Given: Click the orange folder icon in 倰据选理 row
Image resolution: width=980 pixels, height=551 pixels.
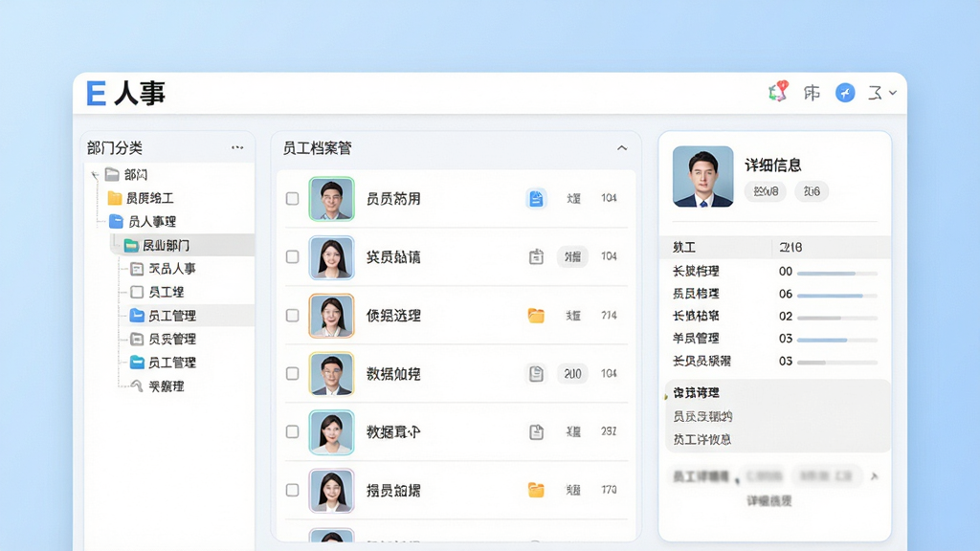Looking at the screenshot, I should (x=536, y=316).
